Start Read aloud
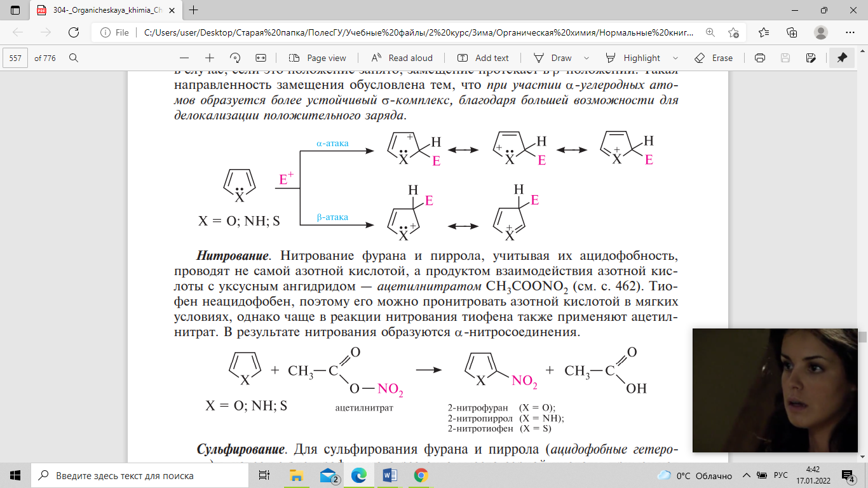This screenshot has width=868, height=488. (402, 58)
